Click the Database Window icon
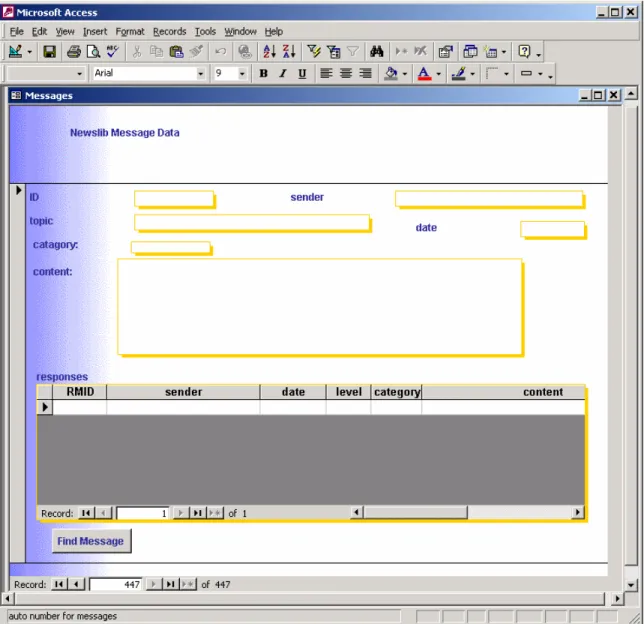The image size is (644, 624). (x=470, y=52)
